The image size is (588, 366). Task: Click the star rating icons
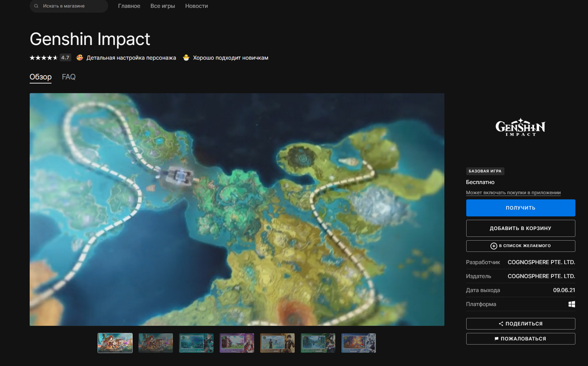pos(44,58)
